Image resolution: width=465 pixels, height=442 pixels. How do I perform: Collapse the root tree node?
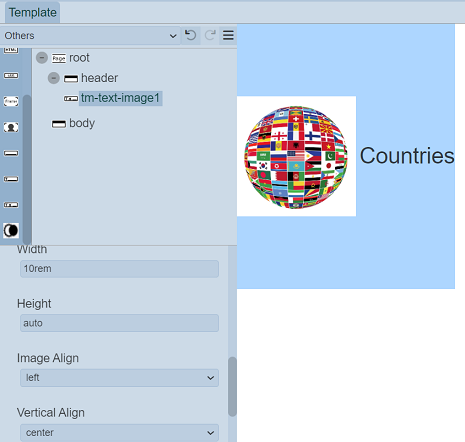(42, 58)
